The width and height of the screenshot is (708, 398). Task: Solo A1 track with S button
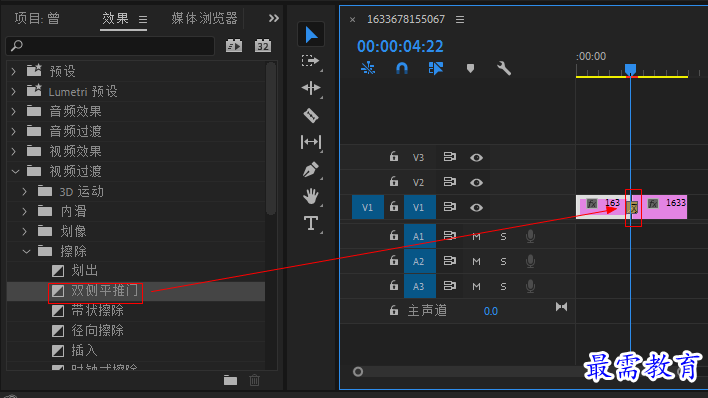pyautogui.click(x=503, y=237)
